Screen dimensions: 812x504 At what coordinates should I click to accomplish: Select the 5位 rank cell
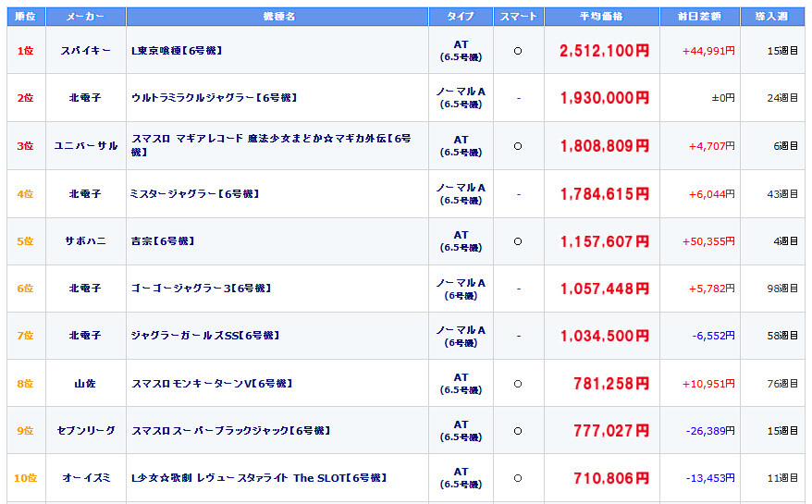tap(26, 241)
